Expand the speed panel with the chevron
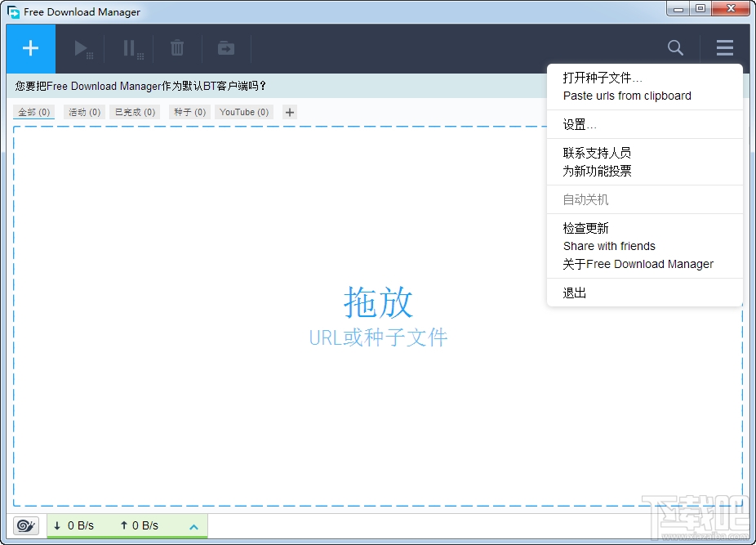Image resolution: width=756 pixels, height=545 pixels. 193,525
